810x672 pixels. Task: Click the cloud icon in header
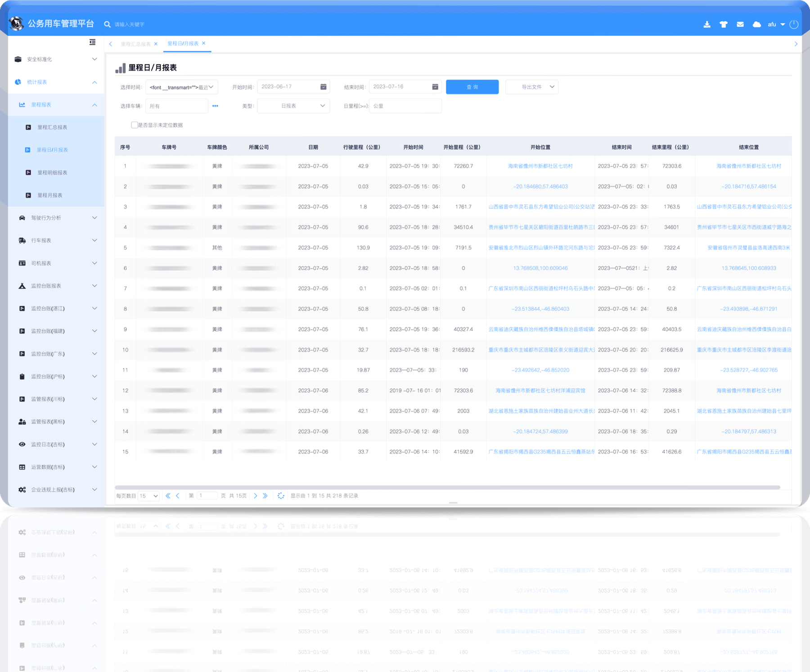[757, 24]
